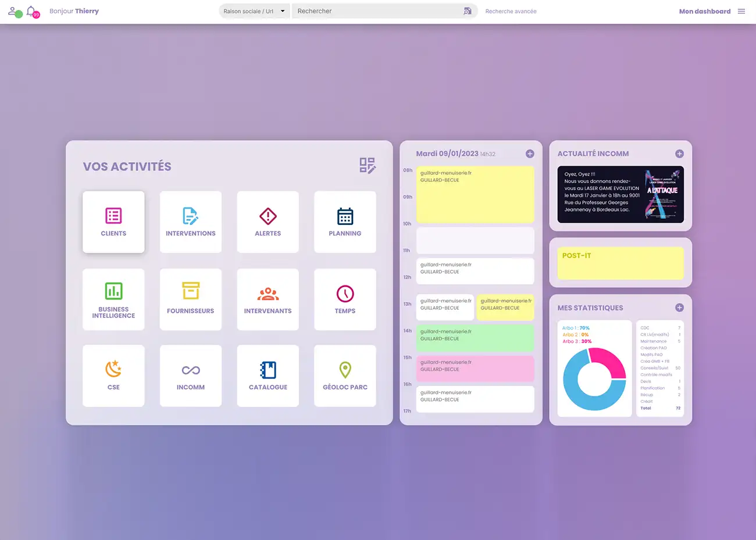Open the Business Intelligence tile
The height and width of the screenshot is (540, 756).
pos(113,299)
